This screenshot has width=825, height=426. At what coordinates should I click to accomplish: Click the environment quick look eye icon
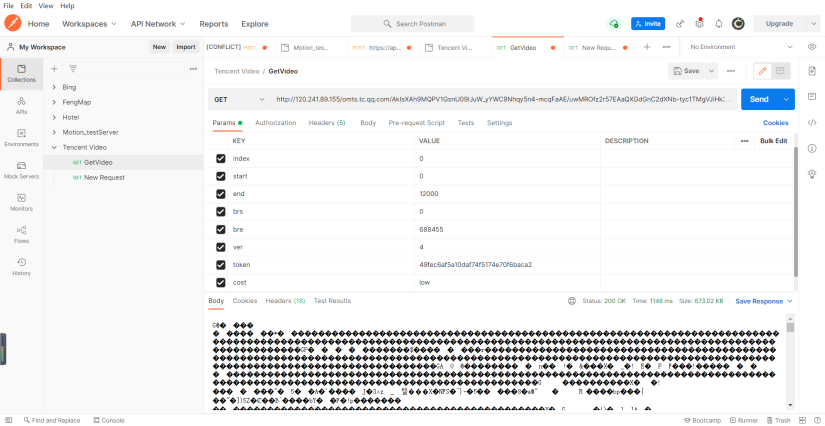(x=812, y=47)
